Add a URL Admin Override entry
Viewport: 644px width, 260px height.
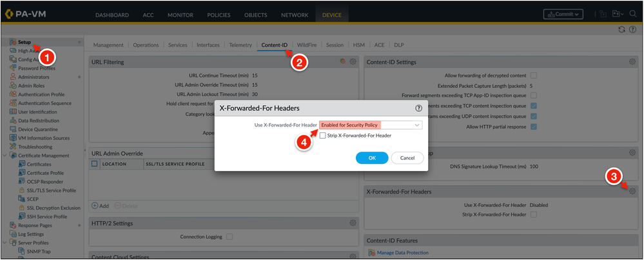(x=100, y=205)
